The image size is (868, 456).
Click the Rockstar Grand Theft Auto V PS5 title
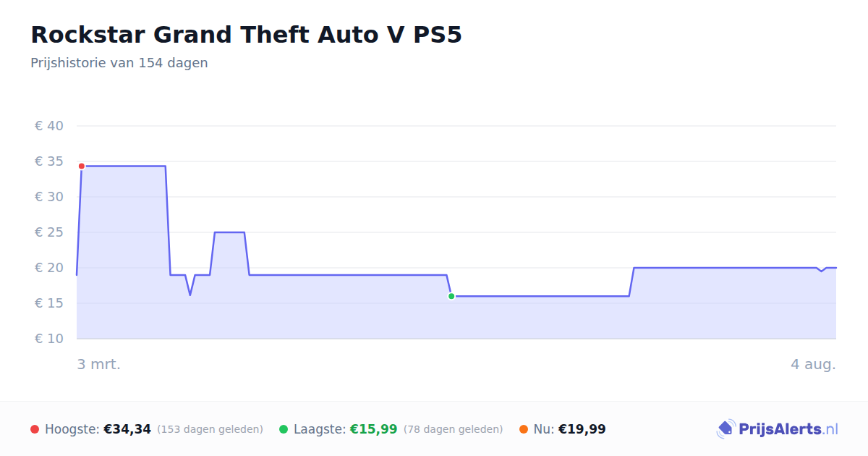[246, 35]
